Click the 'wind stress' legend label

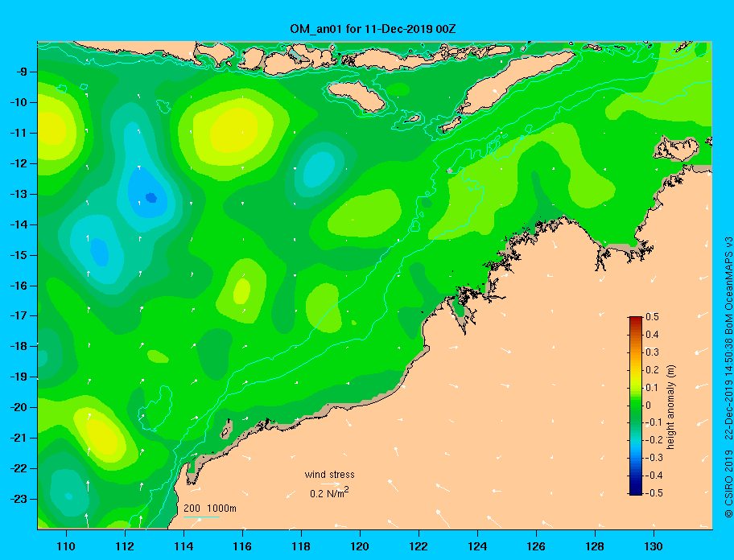pyautogui.click(x=329, y=475)
